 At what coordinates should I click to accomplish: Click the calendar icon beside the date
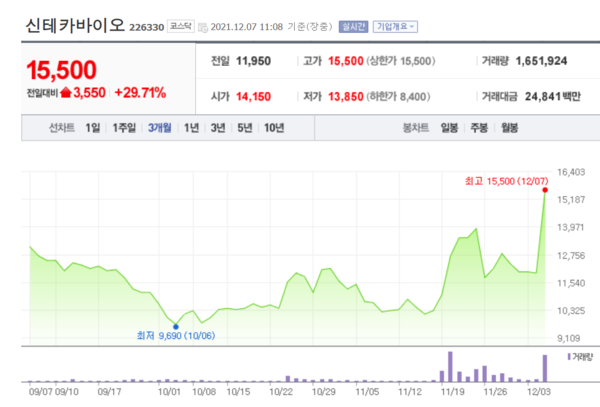pos(203,28)
